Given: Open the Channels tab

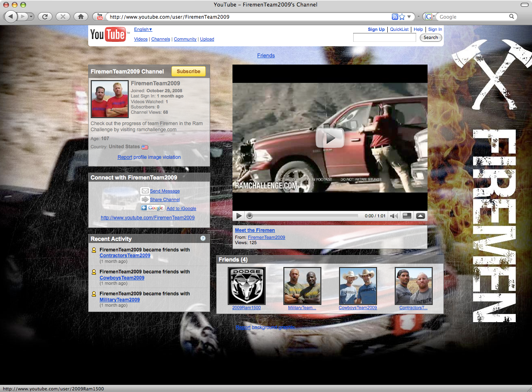Looking at the screenshot, I should click(161, 39).
